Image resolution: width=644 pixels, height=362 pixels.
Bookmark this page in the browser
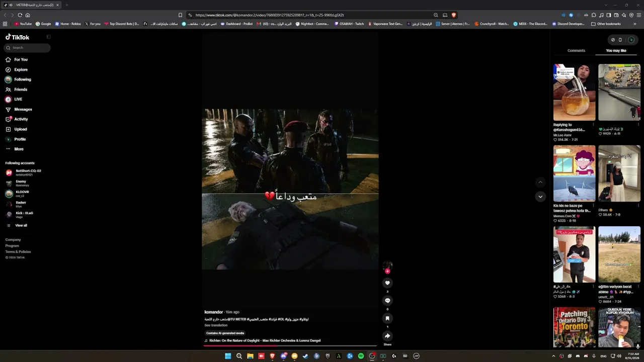pyautogui.click(x=180, y=15)
